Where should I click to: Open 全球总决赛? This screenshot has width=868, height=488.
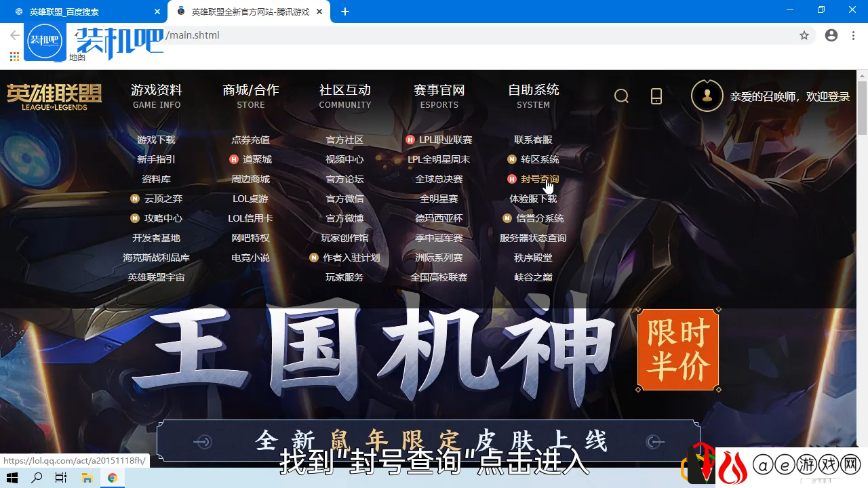(x=439, y=179)
